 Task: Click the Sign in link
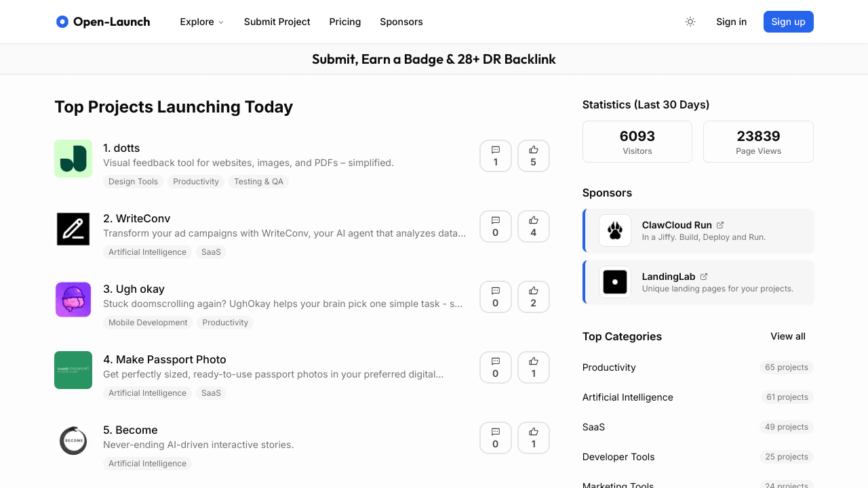732,22
